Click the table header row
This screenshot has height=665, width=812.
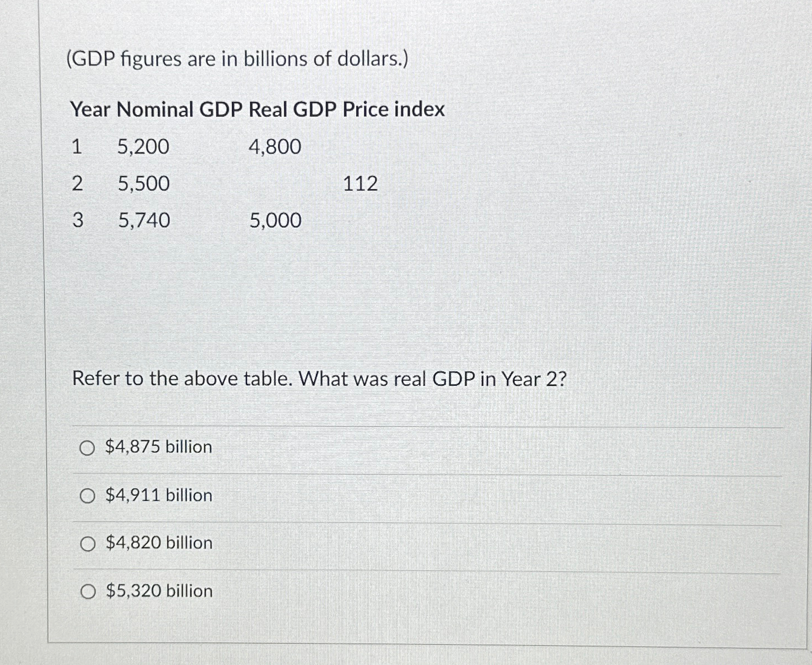pyautogui.click(x=257, y=110)
